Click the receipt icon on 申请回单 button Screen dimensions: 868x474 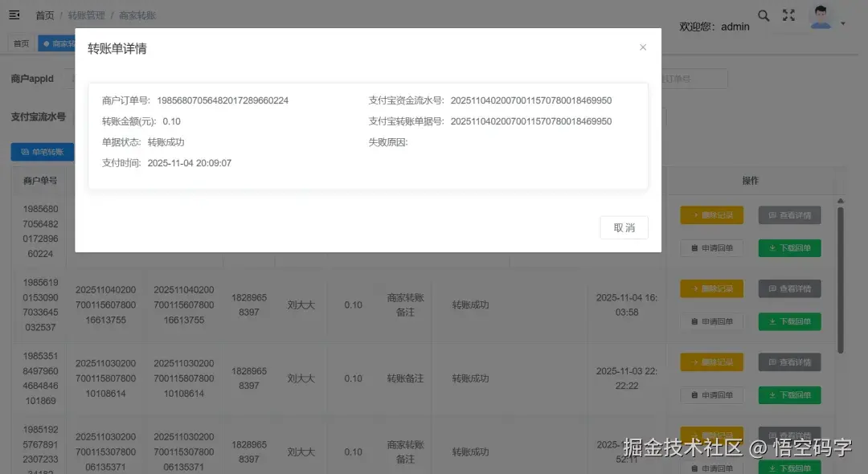pyautogui.click(x=695, y=247)
